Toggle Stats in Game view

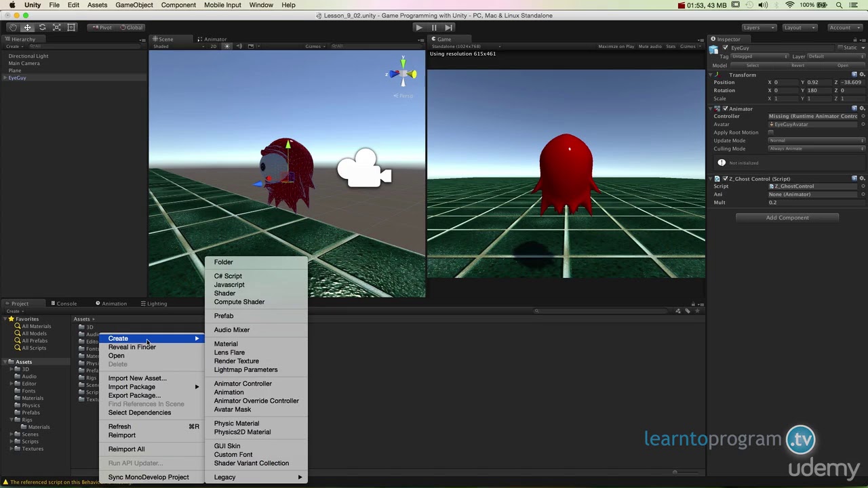pyautogui.click(x=671, y=46)
